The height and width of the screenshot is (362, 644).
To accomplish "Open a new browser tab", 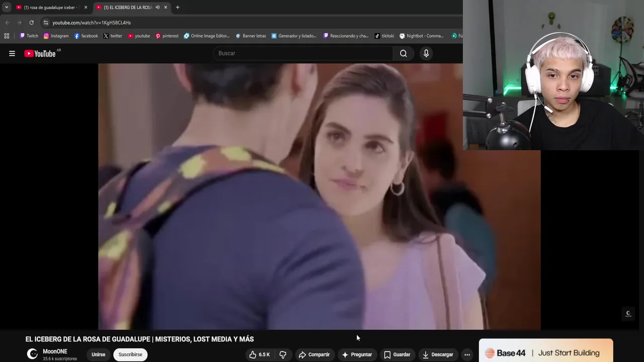I will (x=178, y=7).
